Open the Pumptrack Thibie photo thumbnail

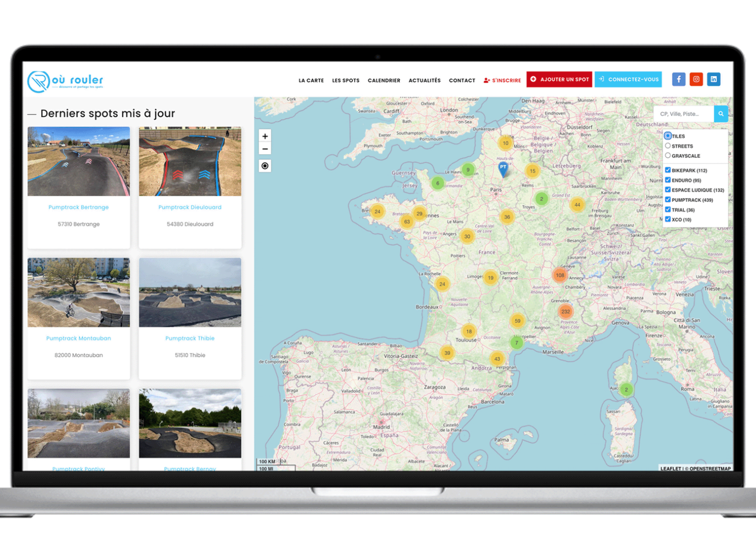coord(190,292)
